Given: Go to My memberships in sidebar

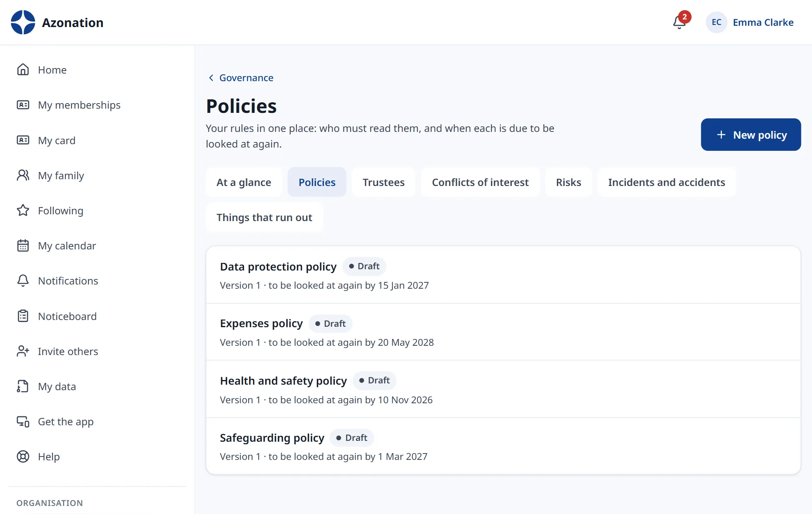Looking at the screenshot, I should tap(79, 105).
